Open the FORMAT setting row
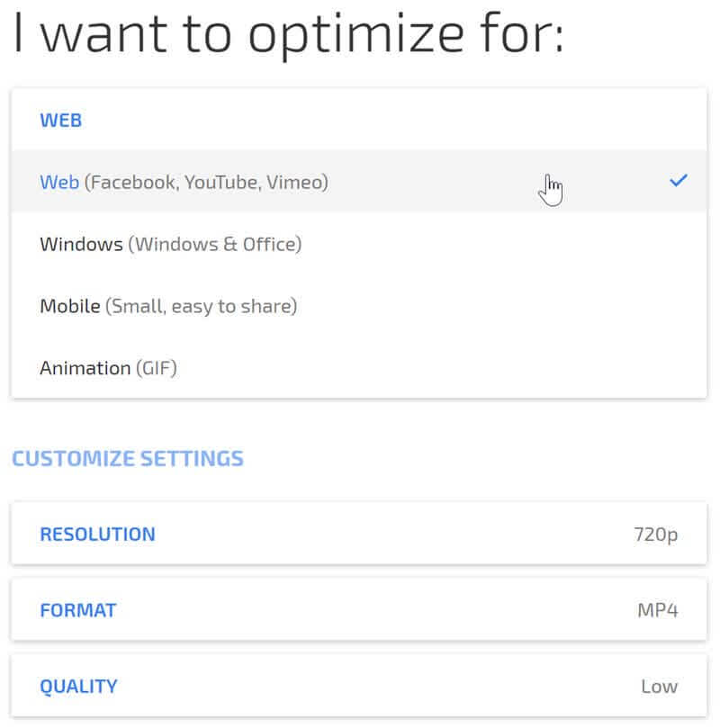720x728 pixels. tap(358, 610)
